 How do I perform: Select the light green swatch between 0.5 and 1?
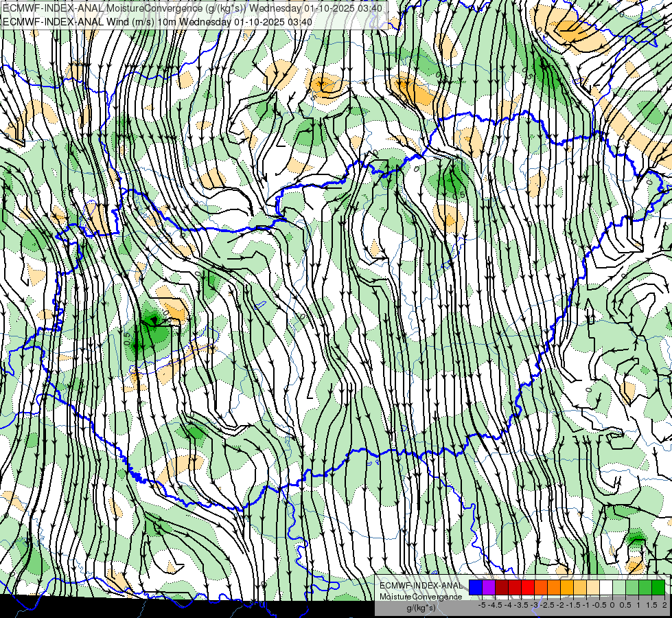tap(632, 588)
